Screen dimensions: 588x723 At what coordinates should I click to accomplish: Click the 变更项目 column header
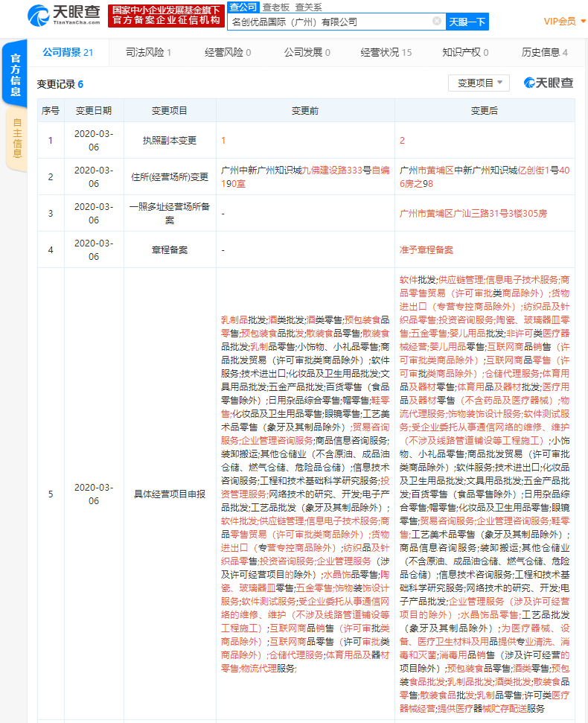170,111
